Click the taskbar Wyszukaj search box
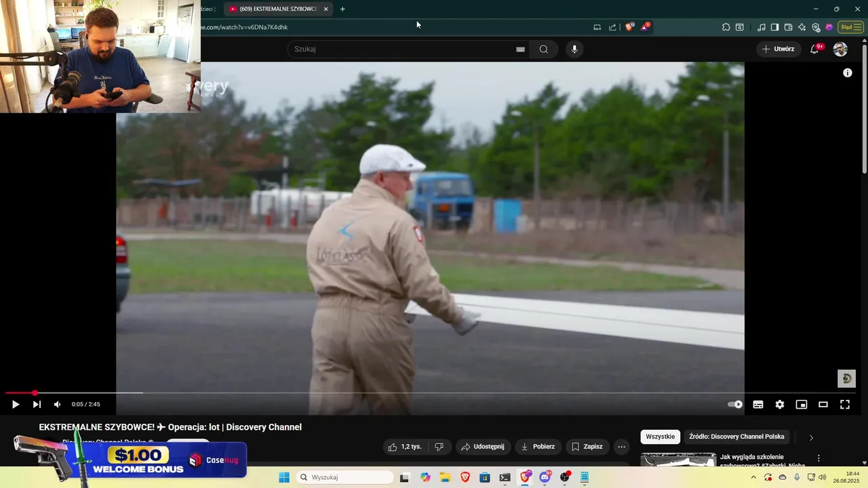868x488 pixels. click(344, 477)
